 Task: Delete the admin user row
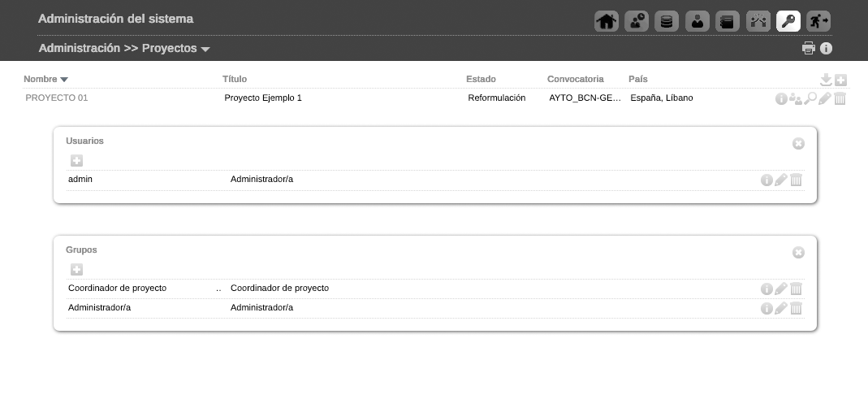796,180
